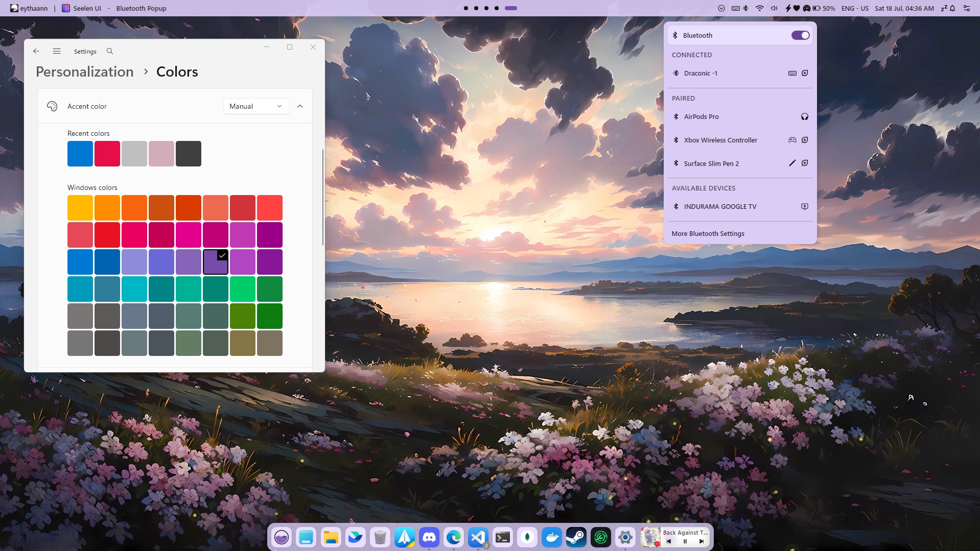Click the link icon on the Surface Slim Pen 2 row

(805, 163)
